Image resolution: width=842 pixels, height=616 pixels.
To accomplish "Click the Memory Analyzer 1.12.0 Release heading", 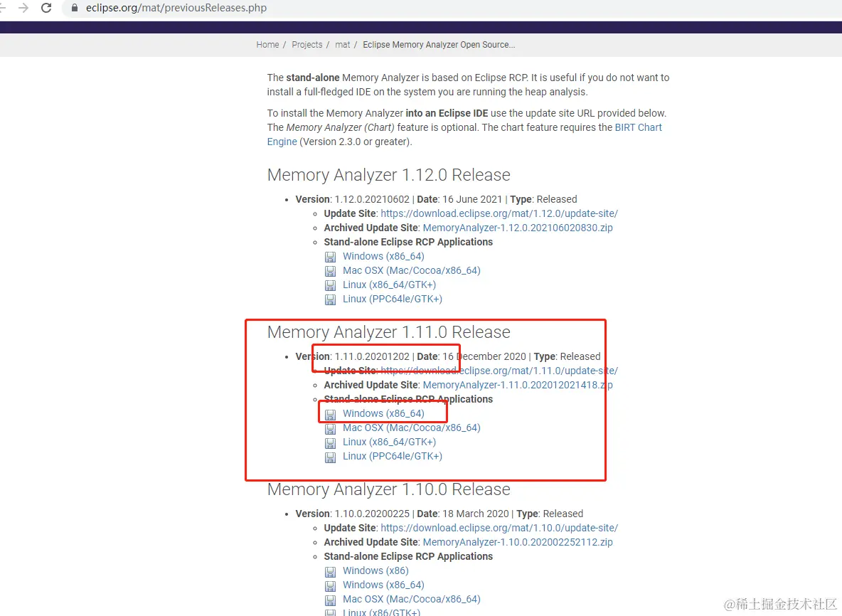I will point(389,174).
